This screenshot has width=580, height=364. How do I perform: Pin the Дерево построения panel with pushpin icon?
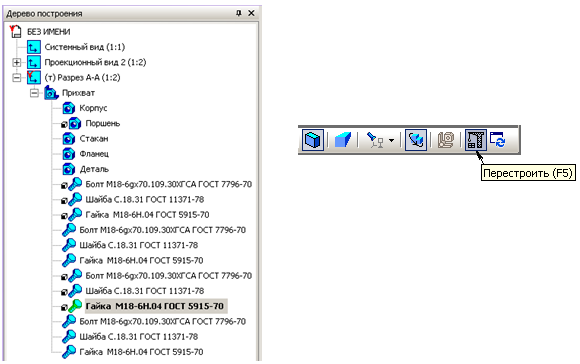(239, 13)
